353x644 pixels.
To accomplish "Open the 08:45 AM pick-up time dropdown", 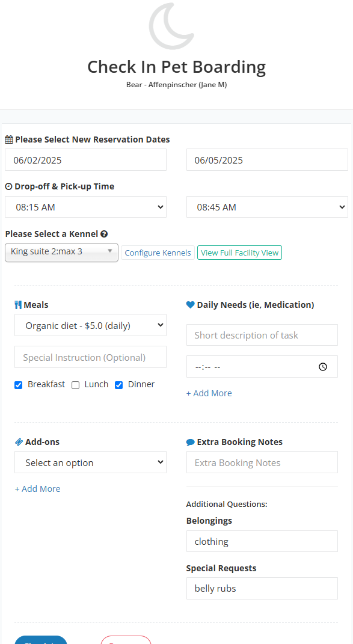I will (x=267, y=207).
